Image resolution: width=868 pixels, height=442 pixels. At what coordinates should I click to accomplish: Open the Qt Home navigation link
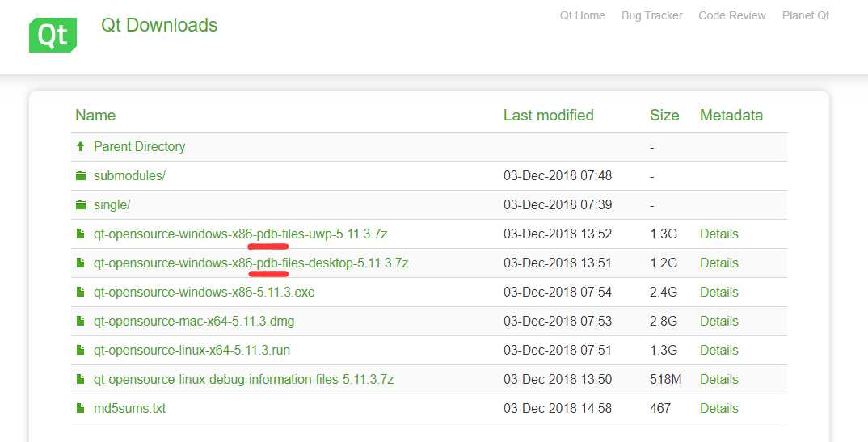583,15
